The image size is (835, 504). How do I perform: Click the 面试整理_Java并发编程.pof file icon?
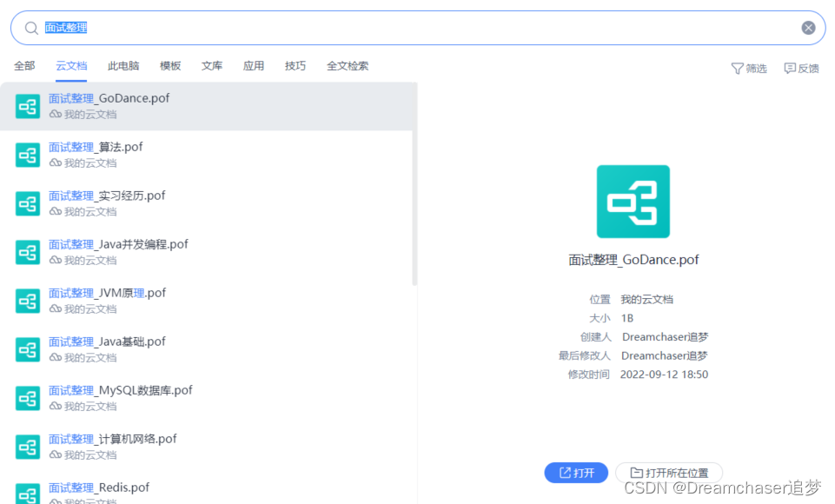tap(28, 252)
